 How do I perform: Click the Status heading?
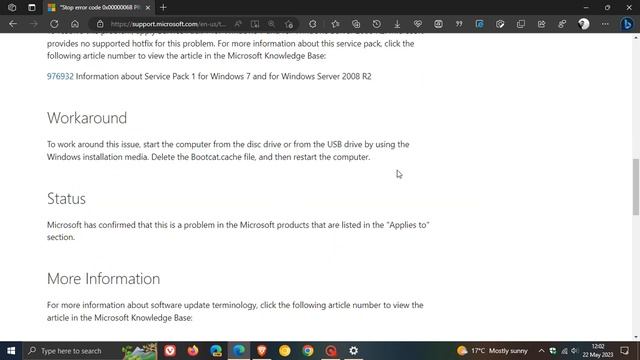click(67, 198)
